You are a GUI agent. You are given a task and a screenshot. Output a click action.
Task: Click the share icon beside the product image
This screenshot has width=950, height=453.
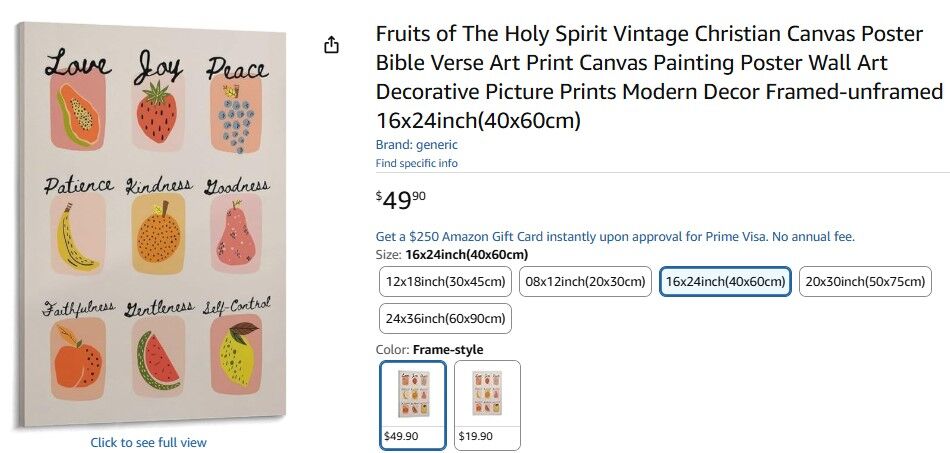332,45
